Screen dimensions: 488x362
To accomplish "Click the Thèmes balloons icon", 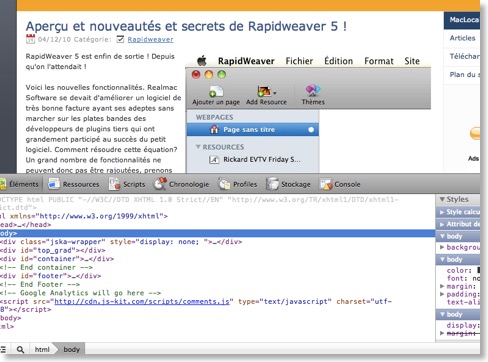I will pyautogui.click(x=313, y=91).
